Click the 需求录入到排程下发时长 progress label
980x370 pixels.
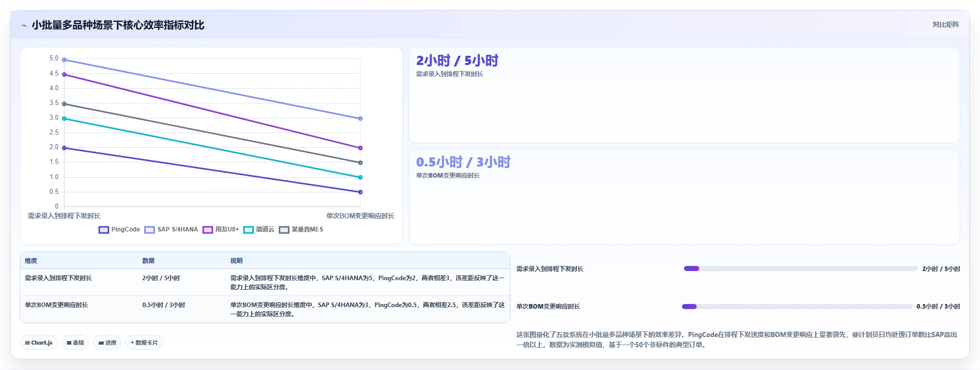pyautogui.click(x=550, y=269)
